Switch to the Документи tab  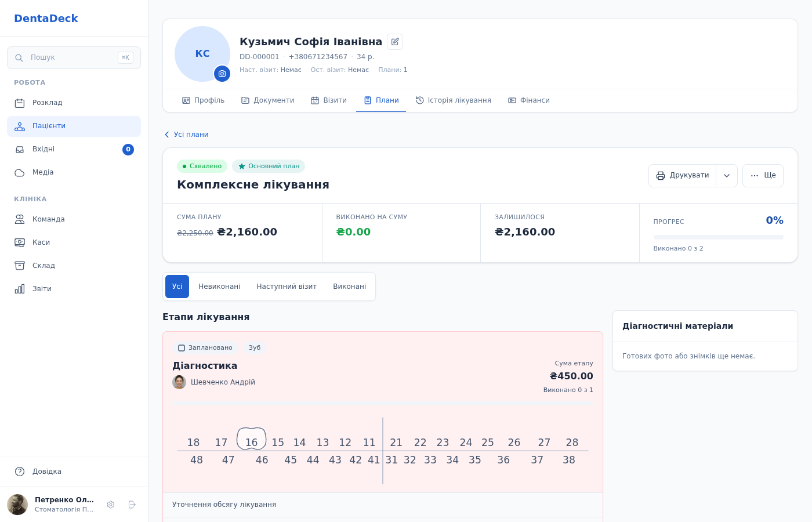[267, 100]
